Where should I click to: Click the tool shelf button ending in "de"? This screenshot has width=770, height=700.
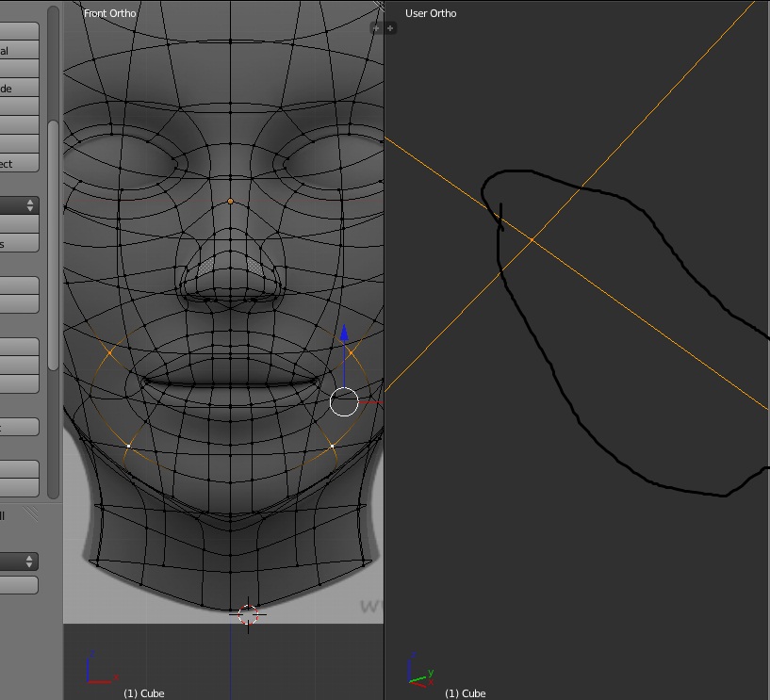19,89
